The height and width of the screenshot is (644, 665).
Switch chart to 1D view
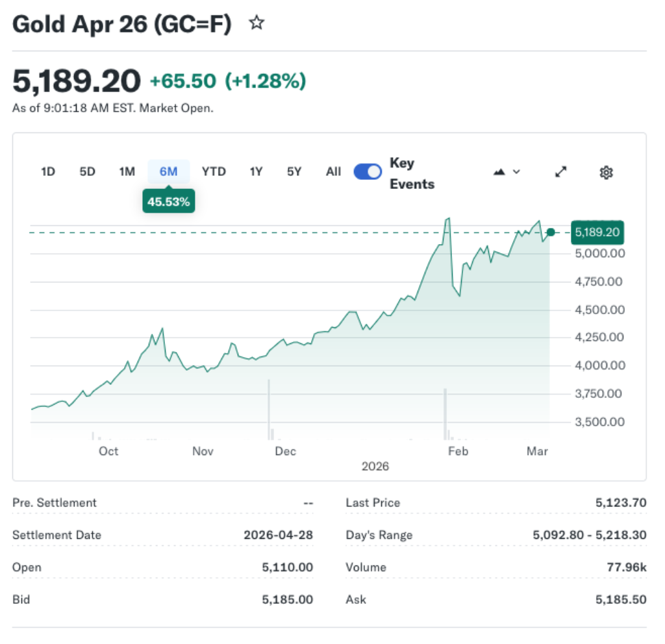[47, 171]
